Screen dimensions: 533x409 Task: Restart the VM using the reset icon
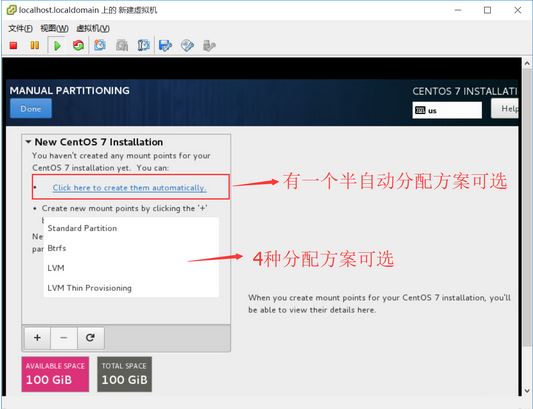coord(78,45)
